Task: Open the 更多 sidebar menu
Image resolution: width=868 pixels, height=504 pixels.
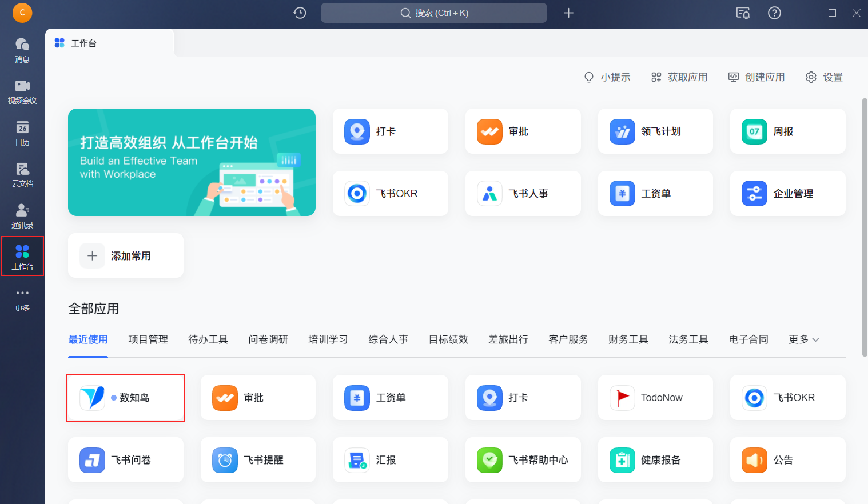Action: coord(22,299)
